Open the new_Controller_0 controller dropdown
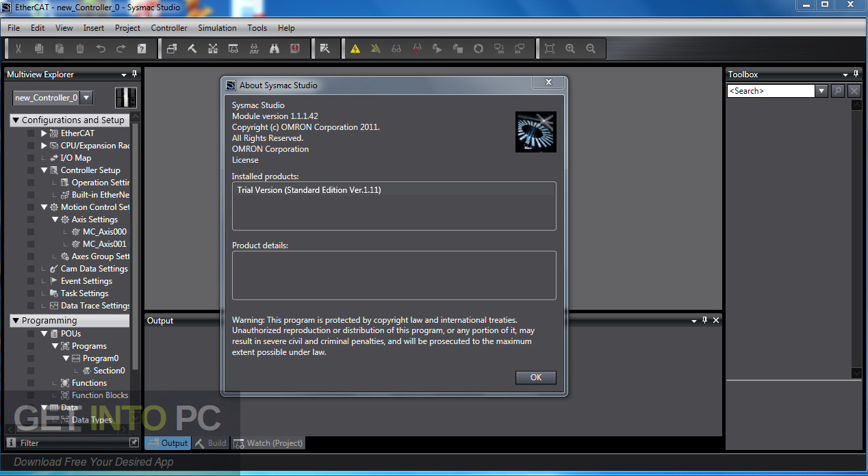The width and height of the screenshot is (868, 476). (86, 98)
